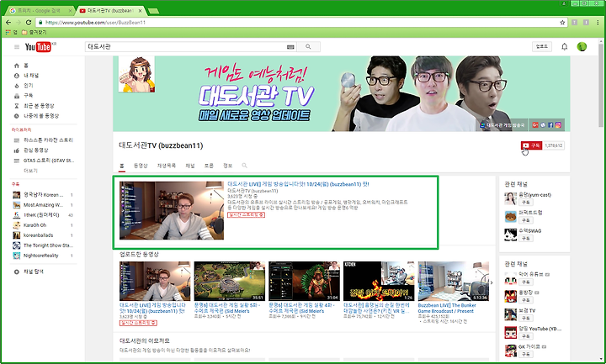
Task: Subscribe to 대도서관TV with the red 구독 button
Action: click(531, 145)
